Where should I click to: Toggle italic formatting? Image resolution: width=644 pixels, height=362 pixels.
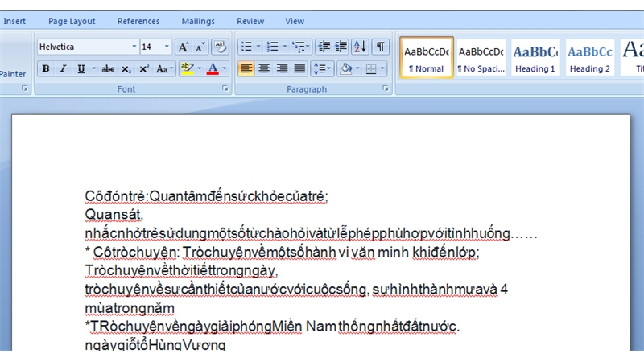[x=64, y=69]
